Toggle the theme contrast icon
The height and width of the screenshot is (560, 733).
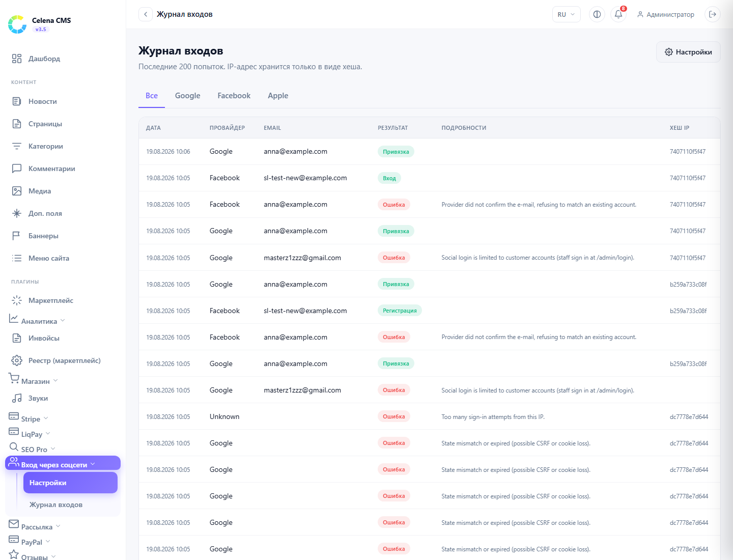[597, 14]
